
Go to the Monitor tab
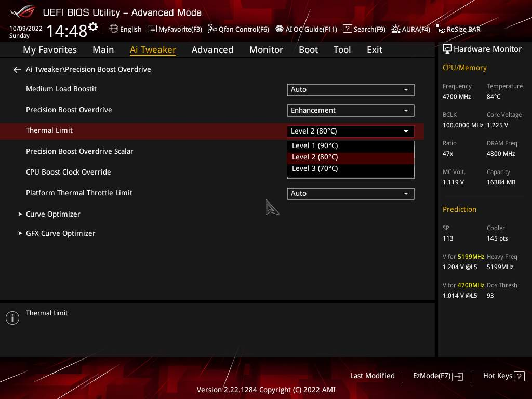click(266, 50)
